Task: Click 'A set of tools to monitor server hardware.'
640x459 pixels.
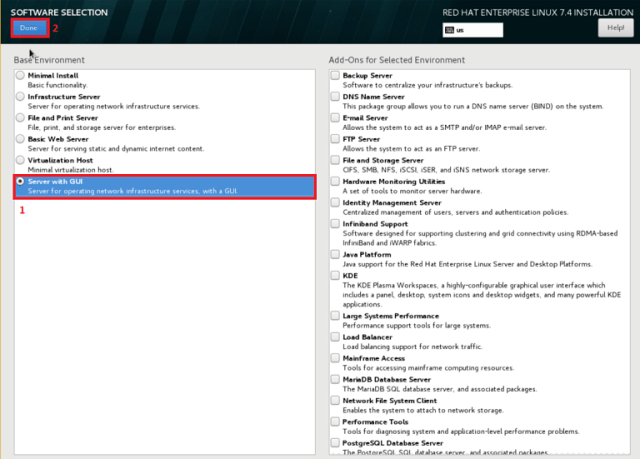Action: pyautogui.click(x=412, y=191)
